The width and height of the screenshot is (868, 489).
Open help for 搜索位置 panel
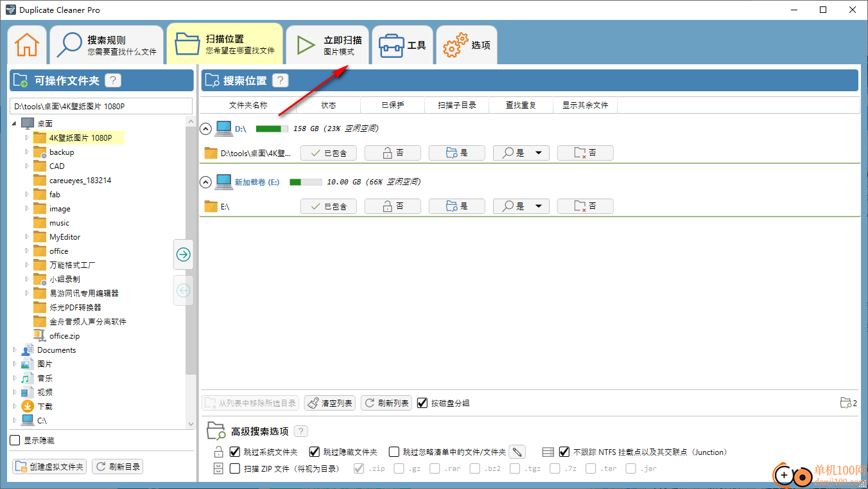coord(281,80)
